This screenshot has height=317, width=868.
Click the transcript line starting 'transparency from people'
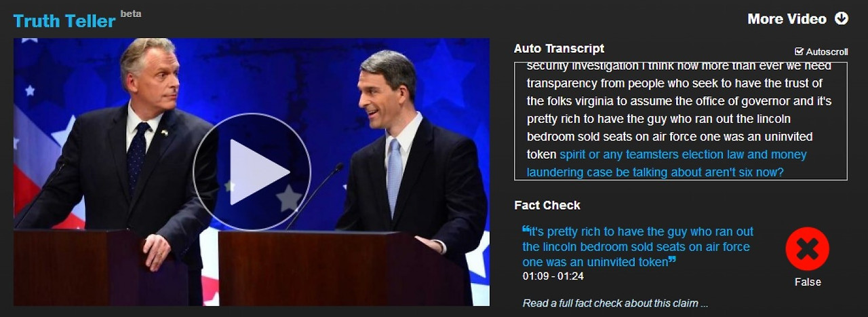tap(675, 83)
